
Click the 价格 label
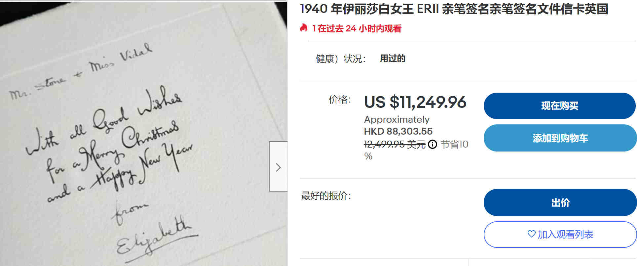coord(340,99)
